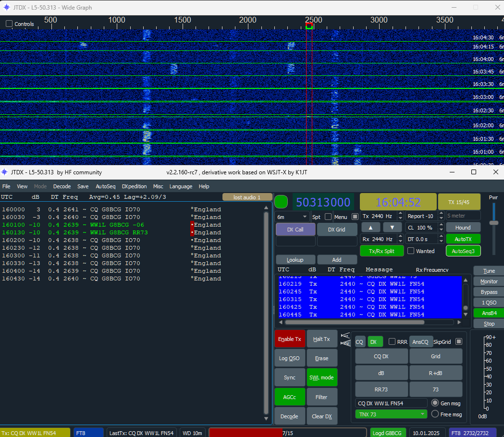Toggle SWL mode button
This screenshot has width=504, height=437.
click(x=321, y=377)
